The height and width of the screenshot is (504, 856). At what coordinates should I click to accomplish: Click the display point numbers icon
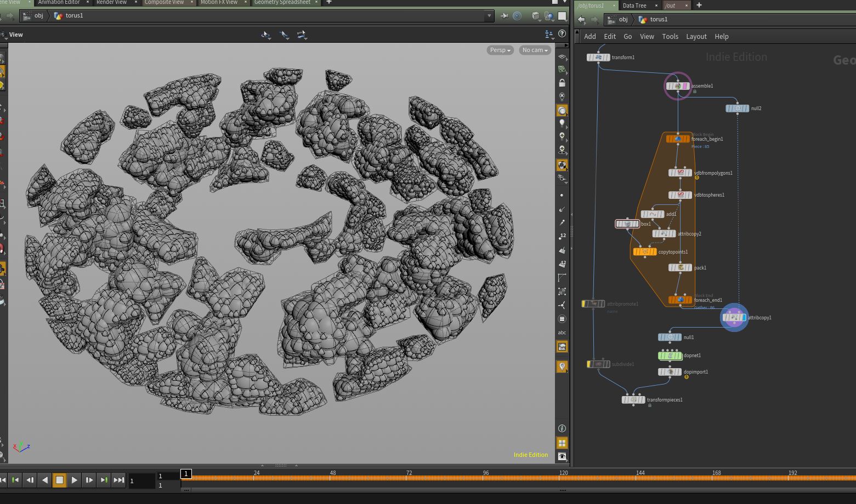click(x=562, y=236)
